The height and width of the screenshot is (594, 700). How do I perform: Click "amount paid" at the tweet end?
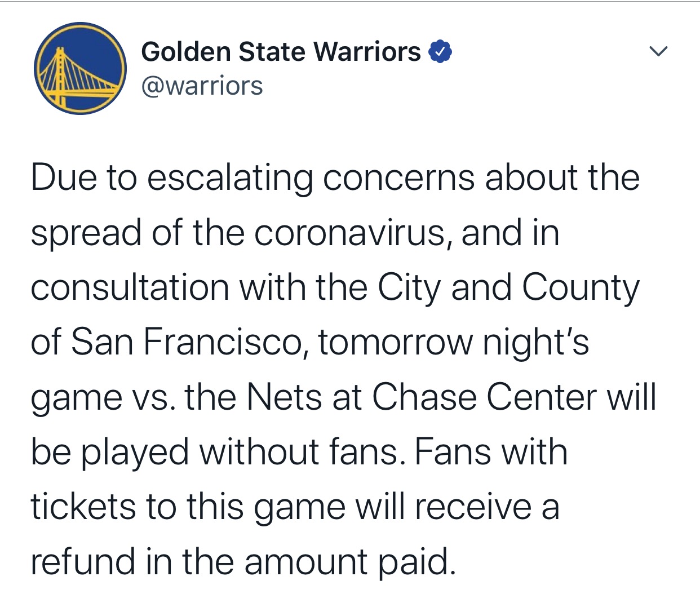(x=349, y=561)
